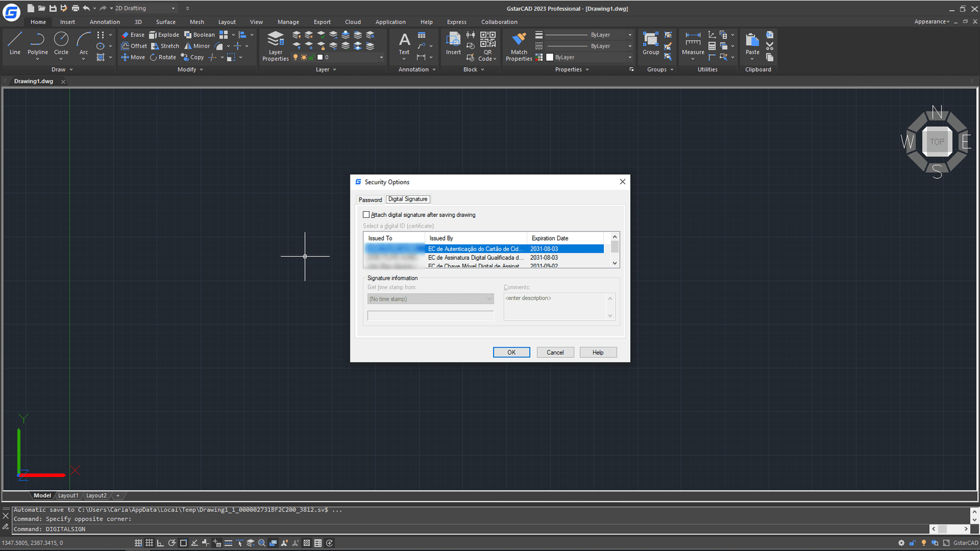Image resolution: width=980 pixels, height=551 pixels.
Task: Expand the 2D Drafting workspace dropdown
Action: click(x=173, y=9)
